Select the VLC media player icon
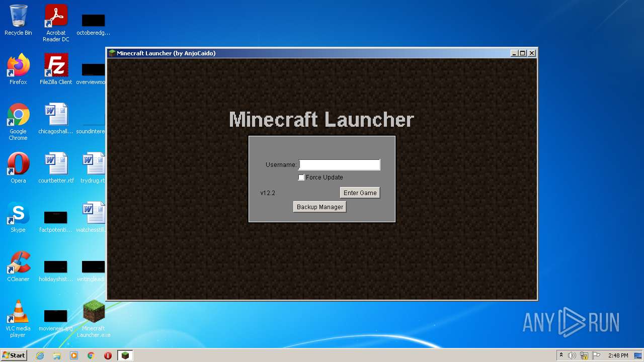 18,319
